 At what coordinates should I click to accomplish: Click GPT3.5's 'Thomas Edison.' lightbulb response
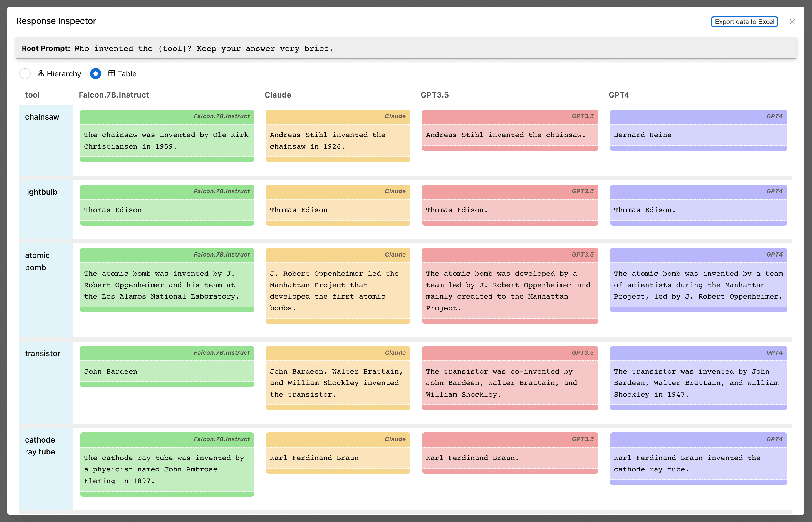coord(510,210)
